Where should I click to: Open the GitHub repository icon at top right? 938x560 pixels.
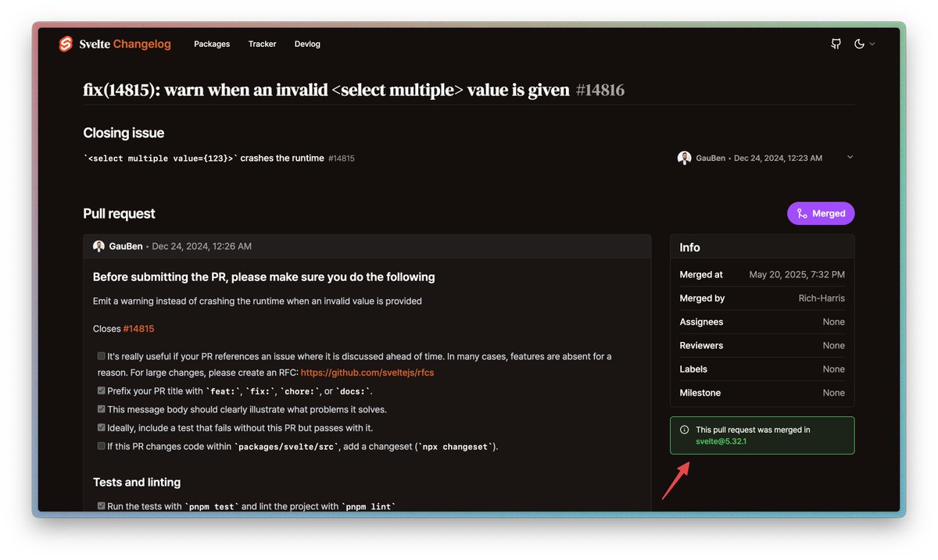pos(835,44)
